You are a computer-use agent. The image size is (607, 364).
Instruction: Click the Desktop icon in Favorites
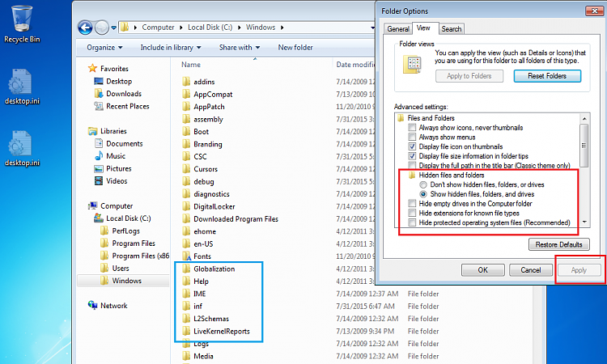(99, 81)
